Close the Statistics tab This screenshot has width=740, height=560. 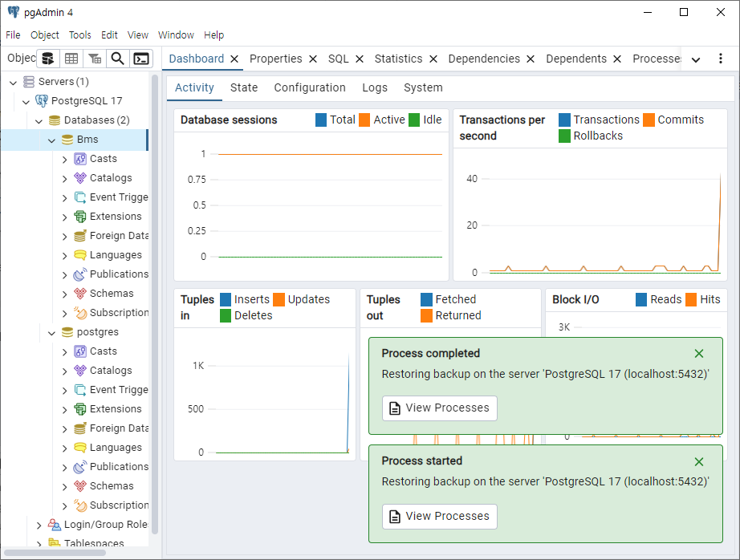pyautogui.click(x=433, y=59)
